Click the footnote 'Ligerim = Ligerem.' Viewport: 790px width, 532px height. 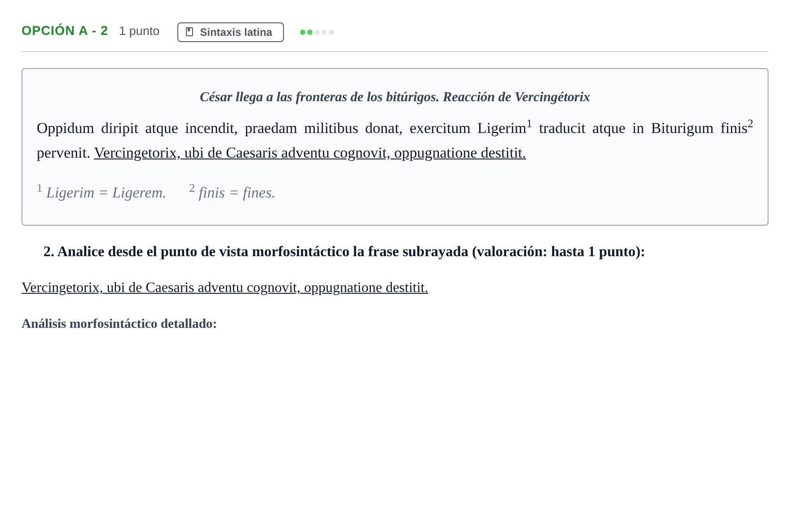(x=102, y=192)
